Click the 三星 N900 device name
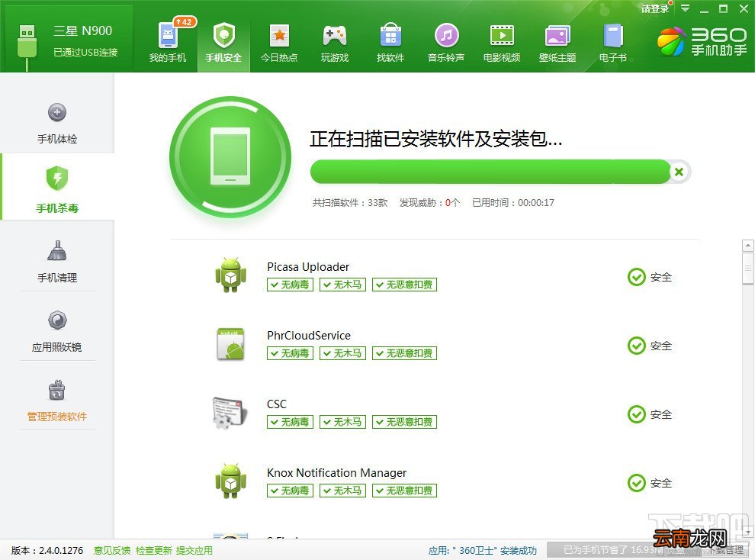 click(x=83, y=31)
